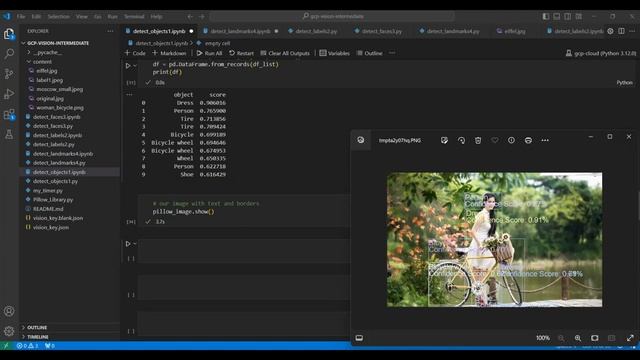Open Photos viewer see more ellipsis
The width and height of the screenshot is (640, 360).
(x=545, y=140)
